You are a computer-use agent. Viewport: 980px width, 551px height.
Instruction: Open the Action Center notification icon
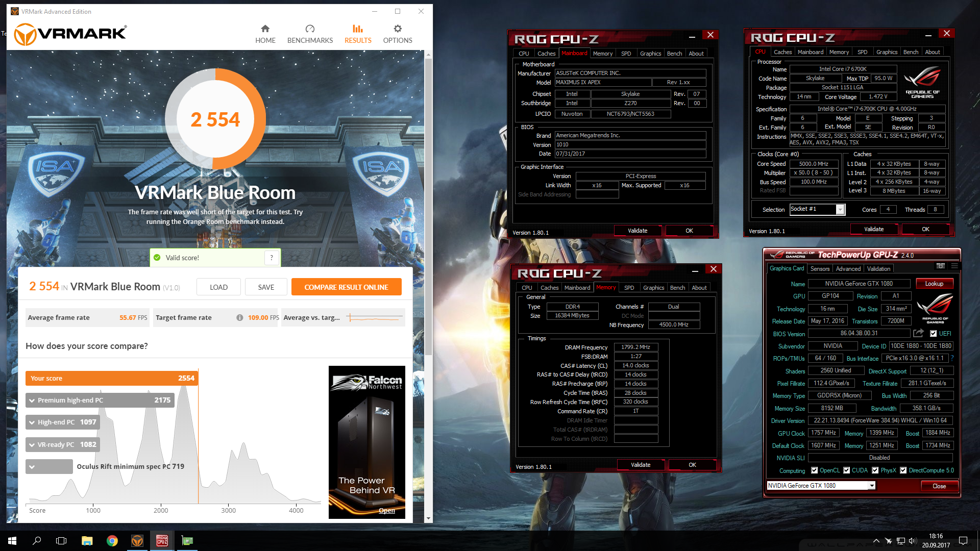tap(963, 541)
